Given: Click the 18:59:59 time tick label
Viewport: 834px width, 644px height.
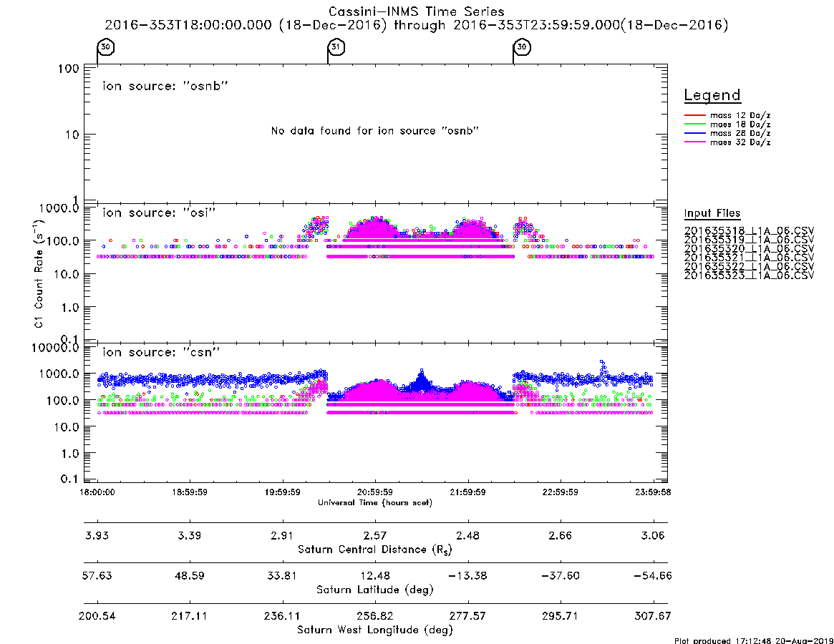Looking at the screenshot, I should coord(190,492).
